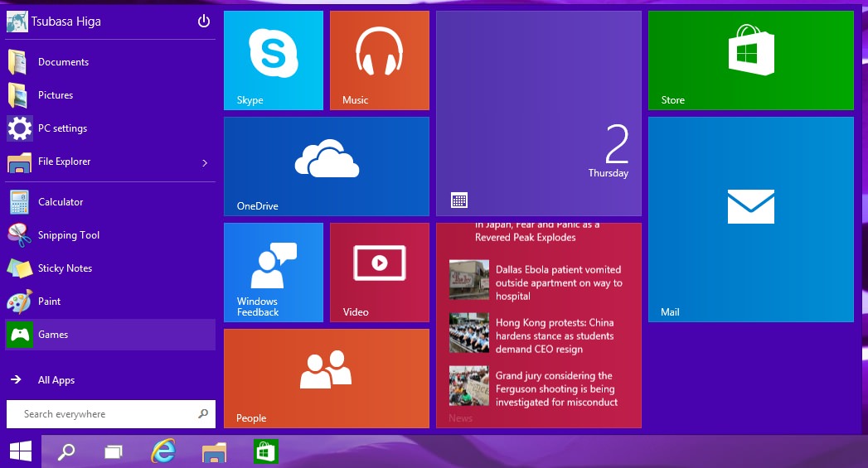This screenshot has height=468, width=868.
Task: Open the Ferguson grand jury headline
Action: (x=556, y=388)
